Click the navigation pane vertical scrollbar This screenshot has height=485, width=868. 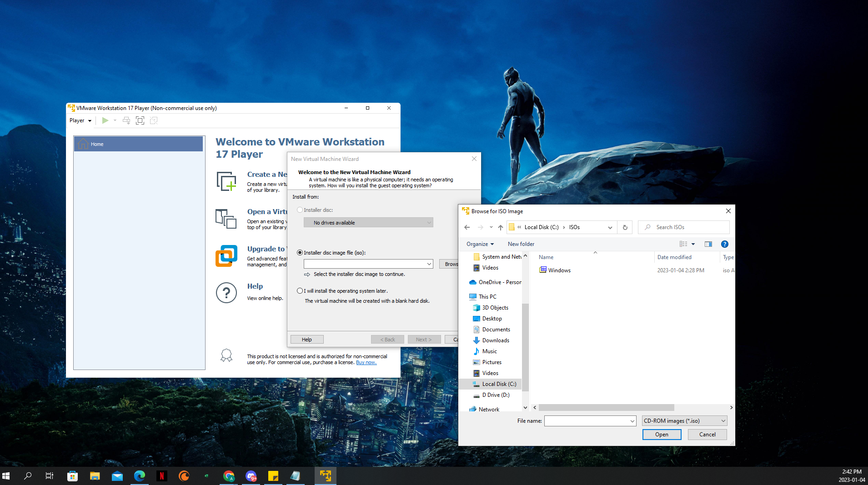(x=525, y=346)
